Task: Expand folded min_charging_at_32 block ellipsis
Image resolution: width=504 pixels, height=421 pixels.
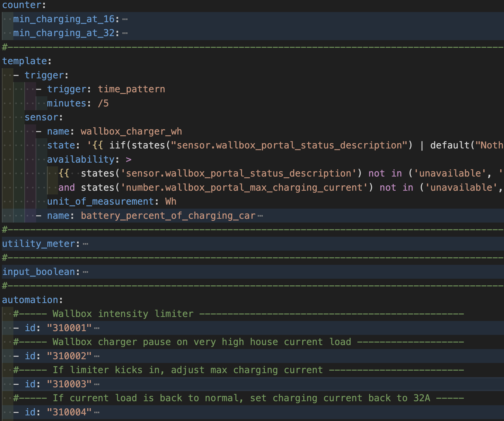Action: point(125,33)
